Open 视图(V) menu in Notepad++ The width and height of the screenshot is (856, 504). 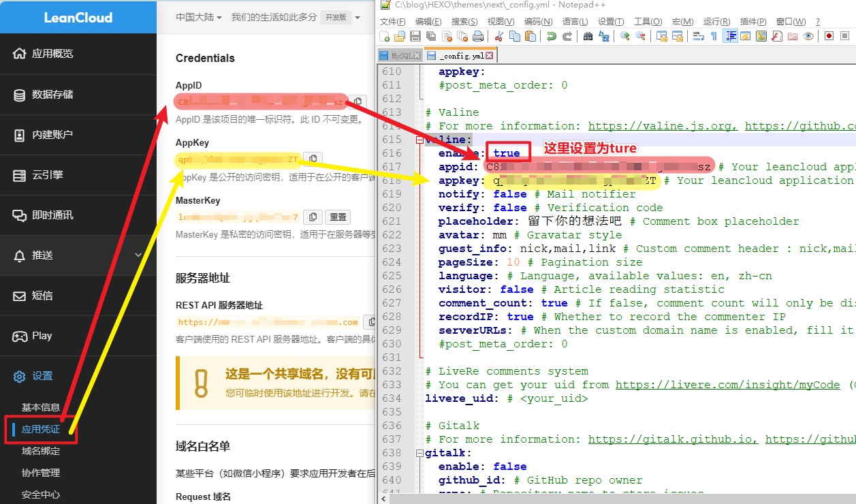501,22
